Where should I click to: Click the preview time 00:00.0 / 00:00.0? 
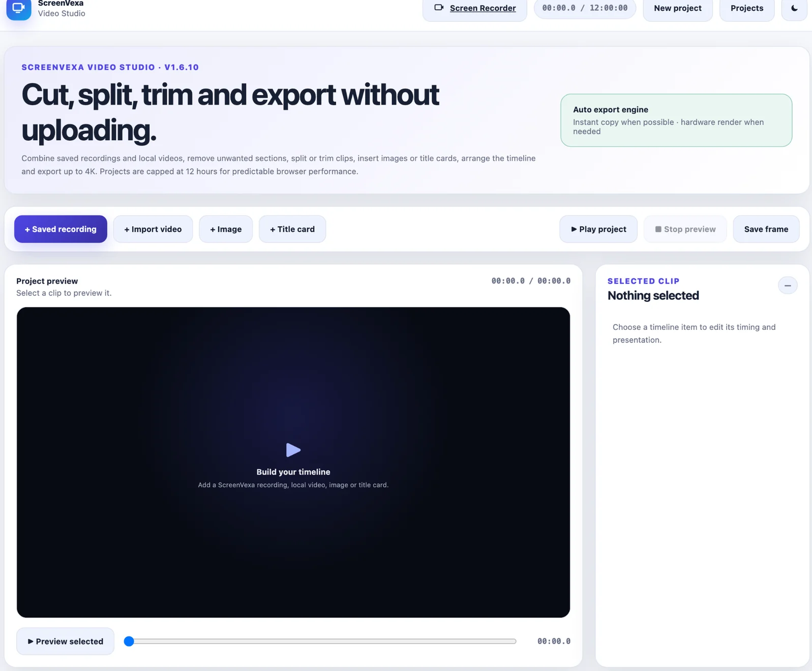coord(531,281)
